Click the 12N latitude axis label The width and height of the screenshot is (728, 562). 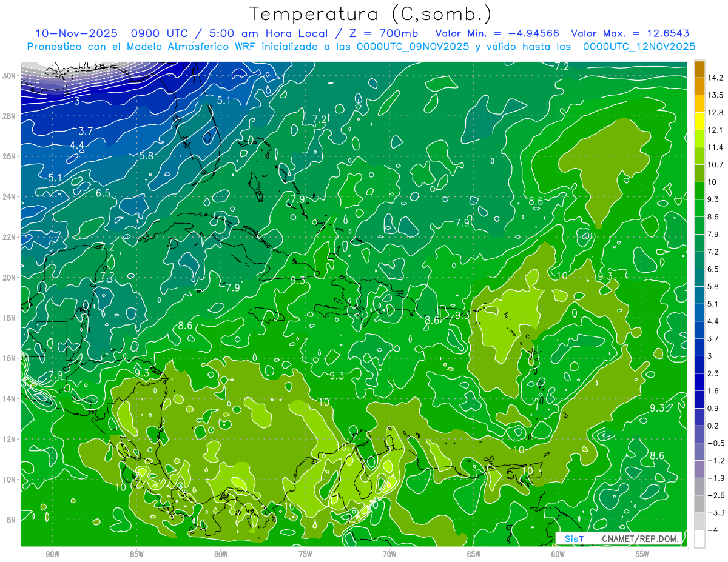9,438
